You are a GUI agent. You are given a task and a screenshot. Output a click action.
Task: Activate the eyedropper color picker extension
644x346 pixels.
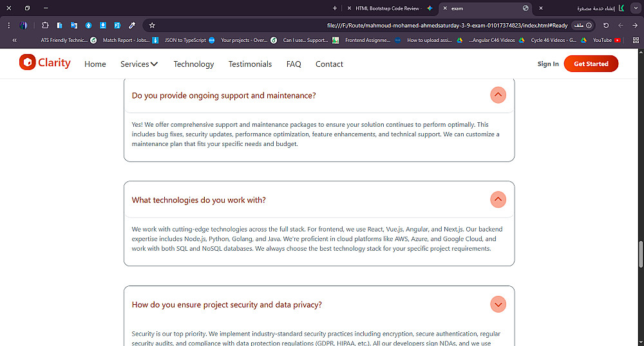tap(132, 26)
